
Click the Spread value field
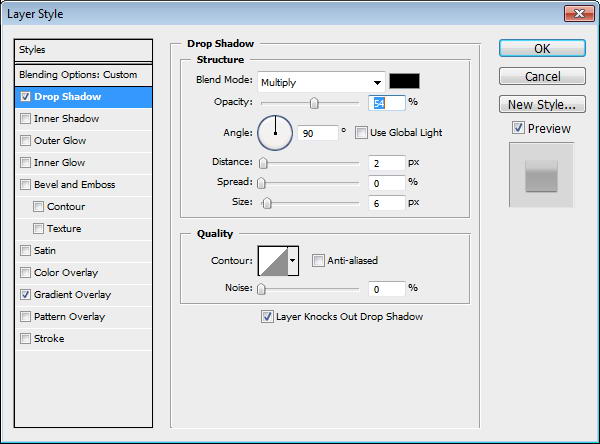(386, 183)
